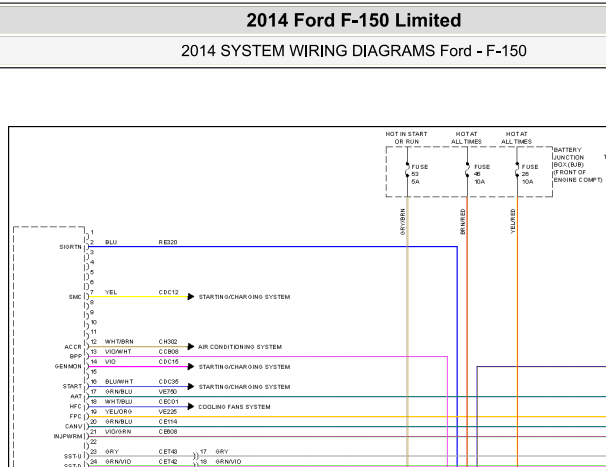Click the 'VIO' wire color at pin 14
This screenshot has height=467, width=606.
[110, 361]
